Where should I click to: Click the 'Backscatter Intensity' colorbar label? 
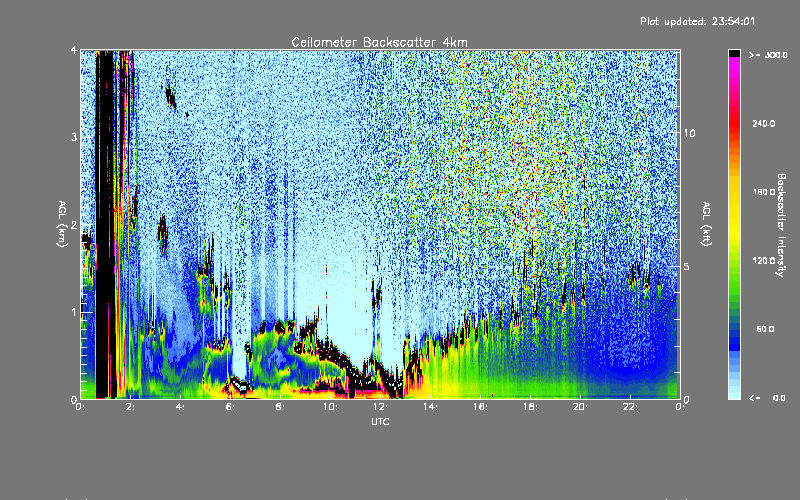pos(781,225)
